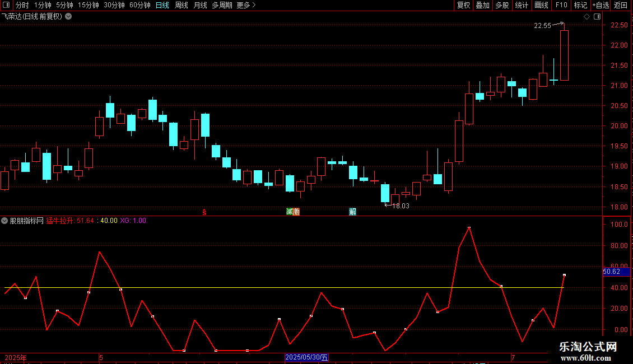Click the 22.55 high price label
The image size is (633, 364).
click(542, 26)
